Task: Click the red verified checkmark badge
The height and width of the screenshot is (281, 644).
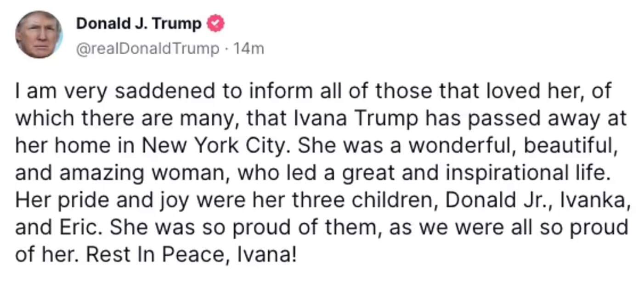Action: click(217, 23)
